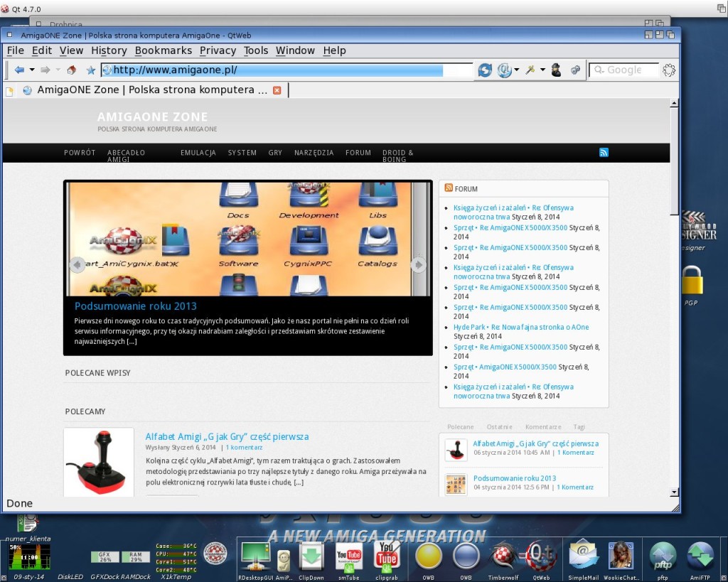Open Podsumowanie roku 2013 slider headline
Image resolution: width=728 pixels, height=582 pixels.
click(x=136, y=306)
